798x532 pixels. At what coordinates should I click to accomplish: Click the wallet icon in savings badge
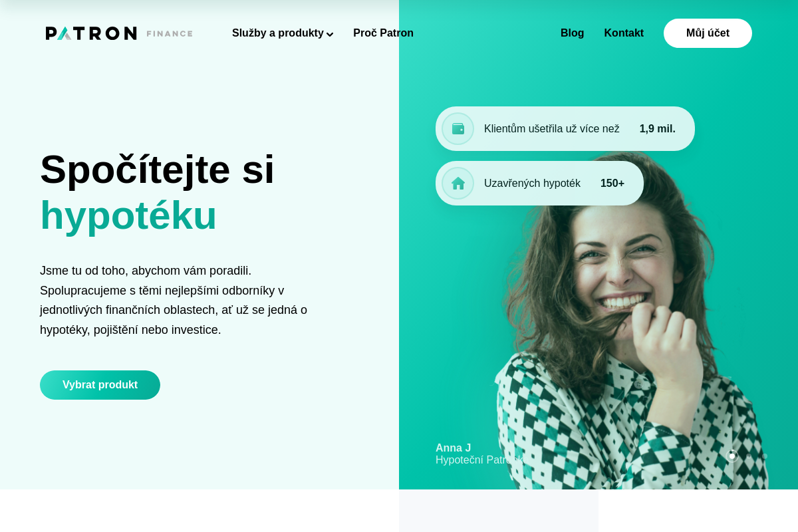click(x=458, y=129)
